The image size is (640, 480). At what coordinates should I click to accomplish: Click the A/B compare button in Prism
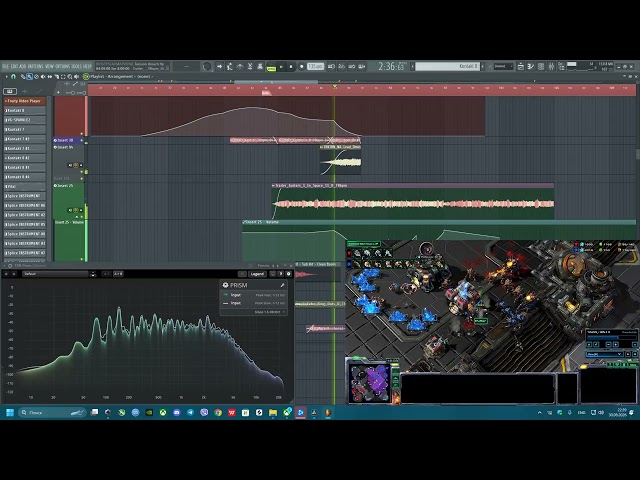(118, 274)
